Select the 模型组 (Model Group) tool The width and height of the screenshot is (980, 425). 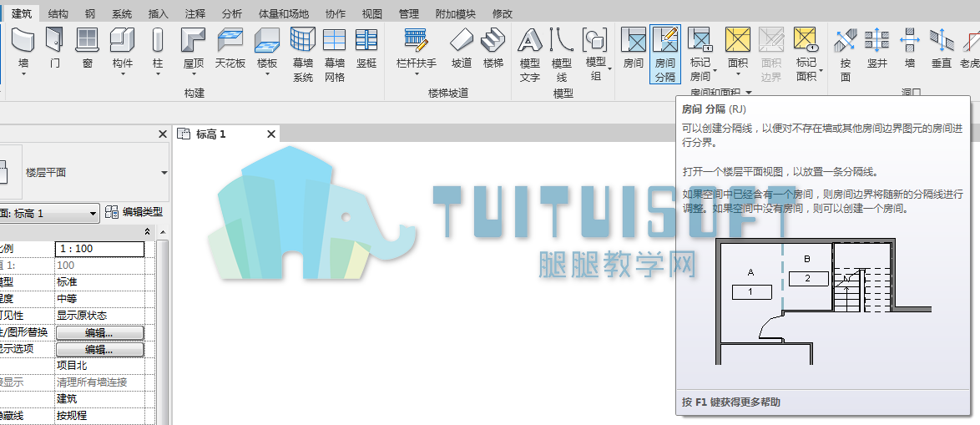coord(596,55)
